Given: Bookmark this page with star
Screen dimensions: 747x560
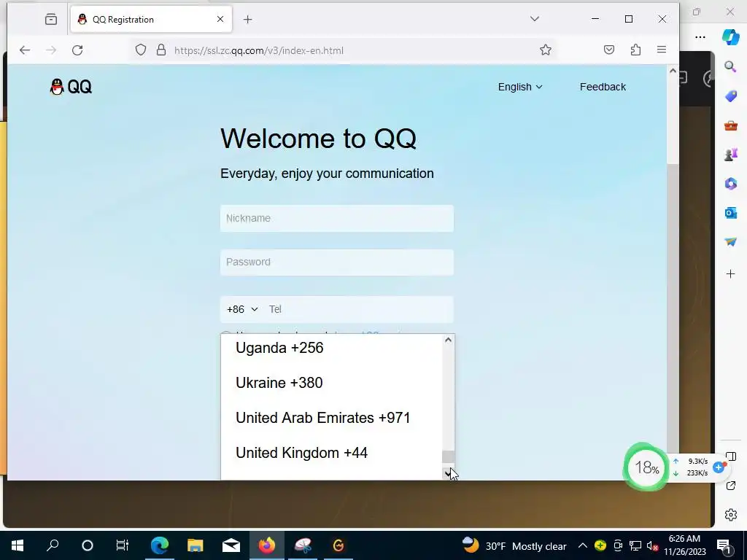Looking at the screenshot, I should coord(546,50).
